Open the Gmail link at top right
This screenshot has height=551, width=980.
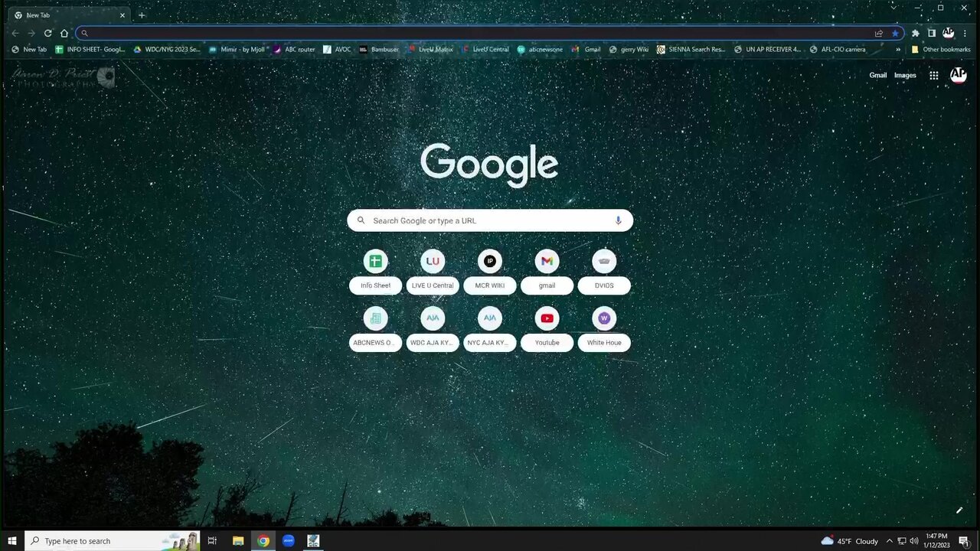pos(877,75)
